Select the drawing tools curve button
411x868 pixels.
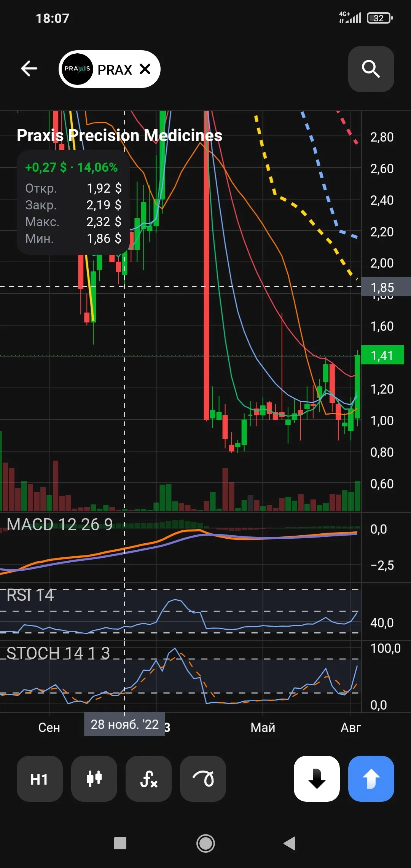tap(203, 779)
